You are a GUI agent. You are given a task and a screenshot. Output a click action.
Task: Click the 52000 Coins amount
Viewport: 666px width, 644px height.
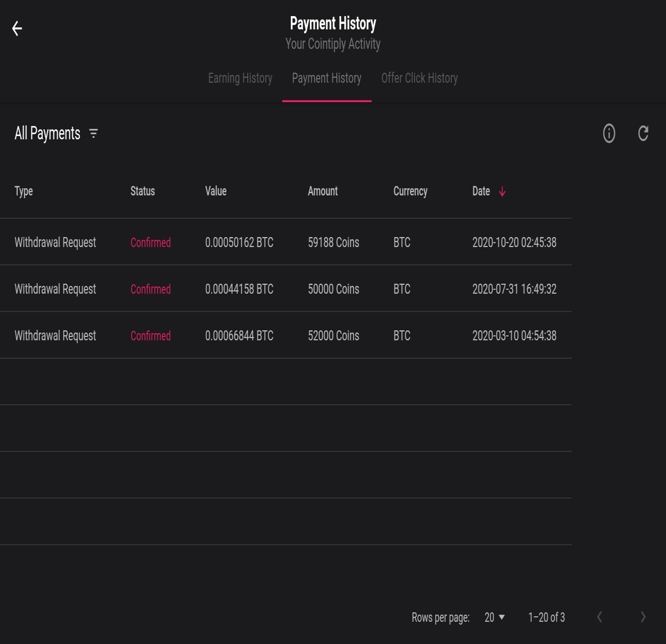334,335
